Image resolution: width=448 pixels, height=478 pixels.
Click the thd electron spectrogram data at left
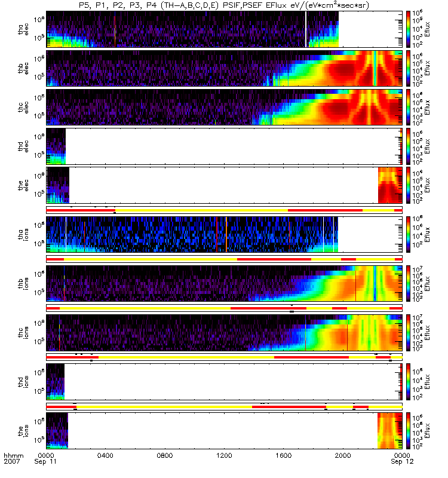[56, 146]
